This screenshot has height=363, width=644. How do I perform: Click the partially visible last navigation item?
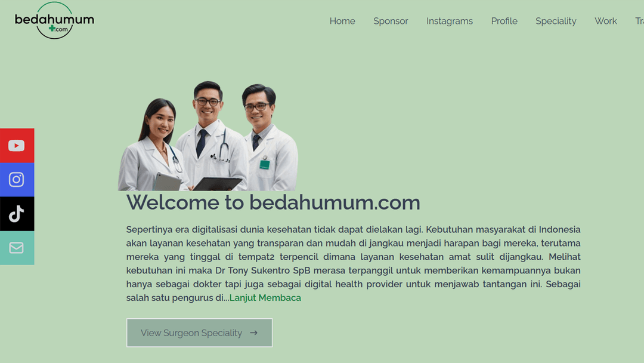pyautogui.click(x=639, y=21)
